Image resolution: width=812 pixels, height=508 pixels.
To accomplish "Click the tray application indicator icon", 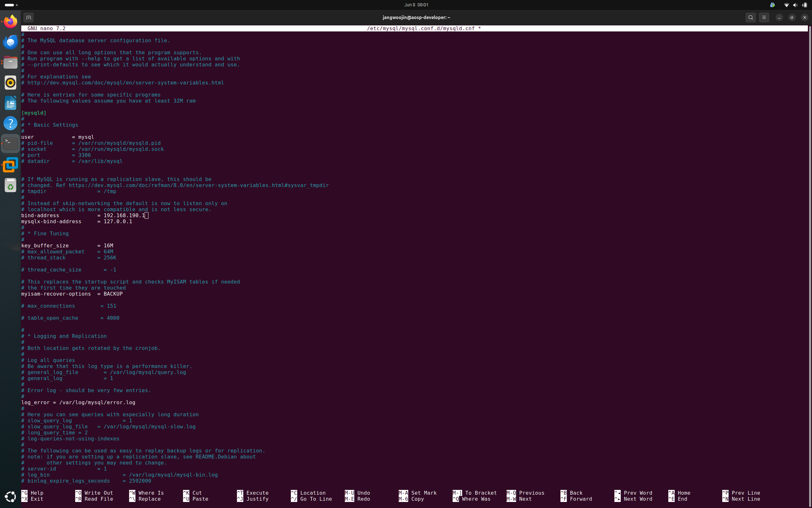I will pyautogui.click(x=772, y=5).
